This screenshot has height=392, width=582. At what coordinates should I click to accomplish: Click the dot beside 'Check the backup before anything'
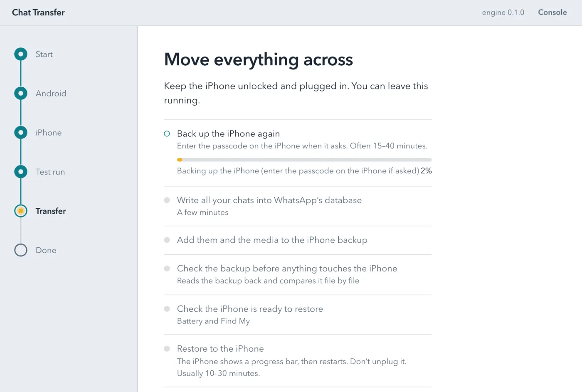click(167, 269)
